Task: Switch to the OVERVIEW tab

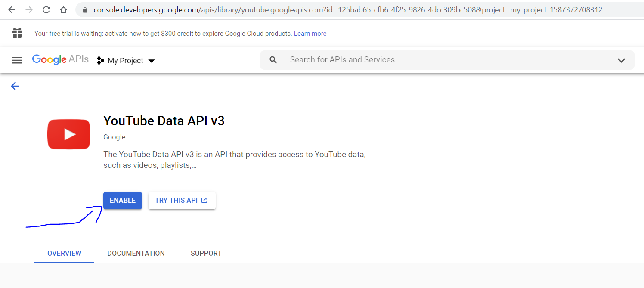Action: point(64,253)
